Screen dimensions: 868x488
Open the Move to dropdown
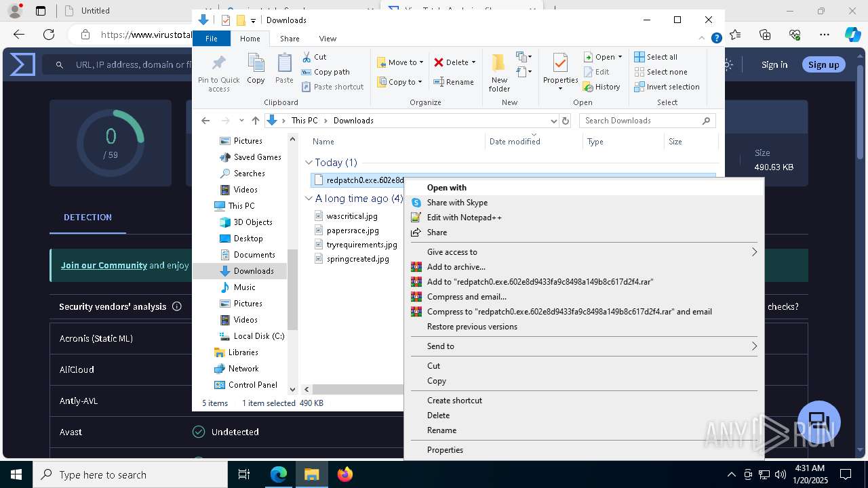400,62
